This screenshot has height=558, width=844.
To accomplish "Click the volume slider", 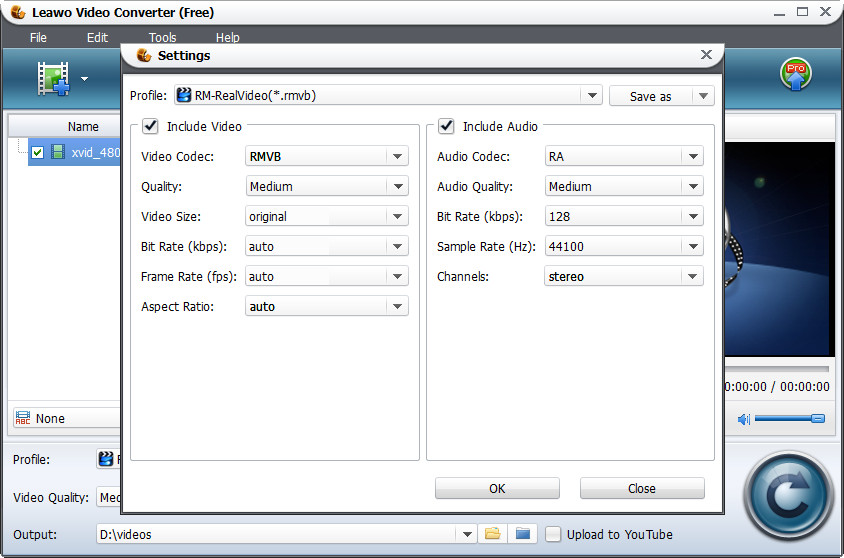I will (790, 418).
